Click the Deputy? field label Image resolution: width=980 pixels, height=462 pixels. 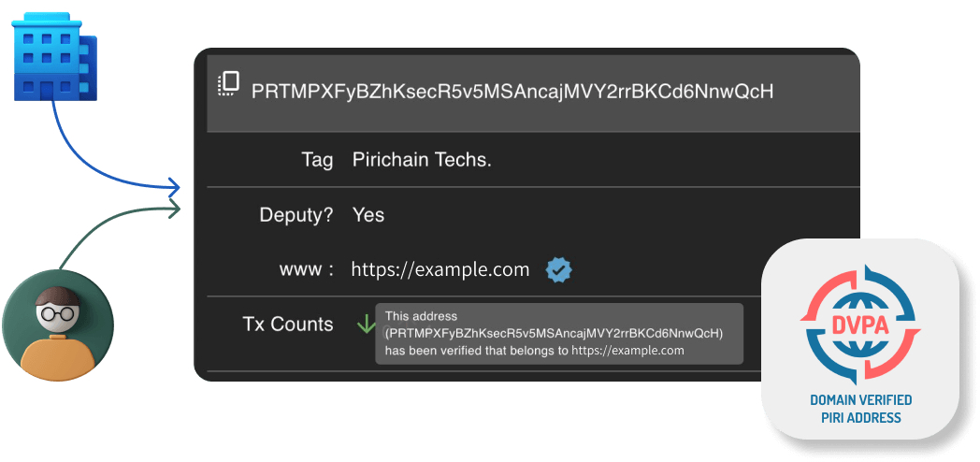tap(295, 215)
